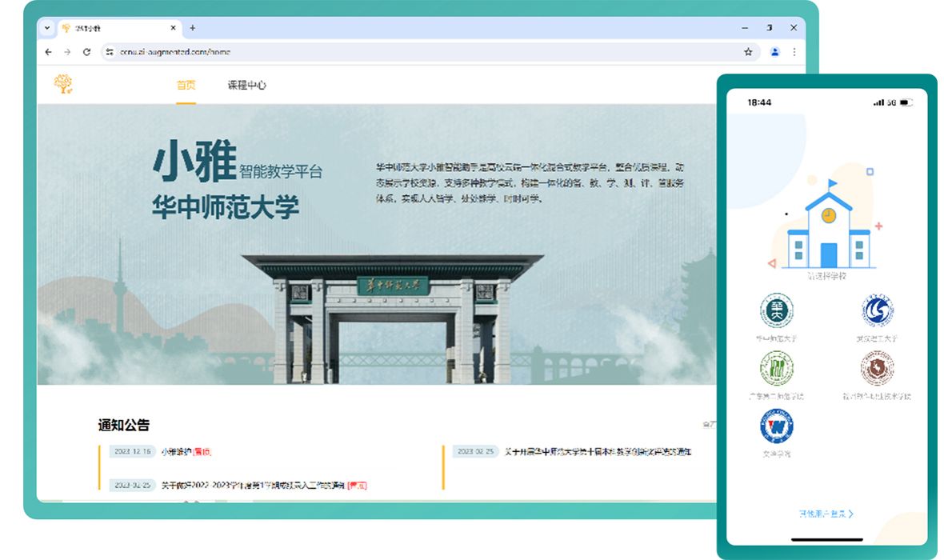
Task: View site information icon in address bar
Action: tap(110, 52)
